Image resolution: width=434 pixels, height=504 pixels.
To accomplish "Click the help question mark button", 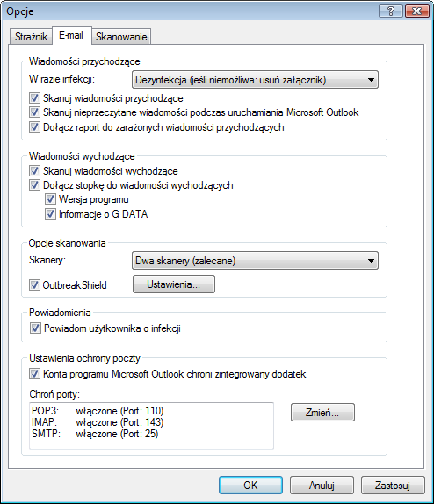I will 391,11.
